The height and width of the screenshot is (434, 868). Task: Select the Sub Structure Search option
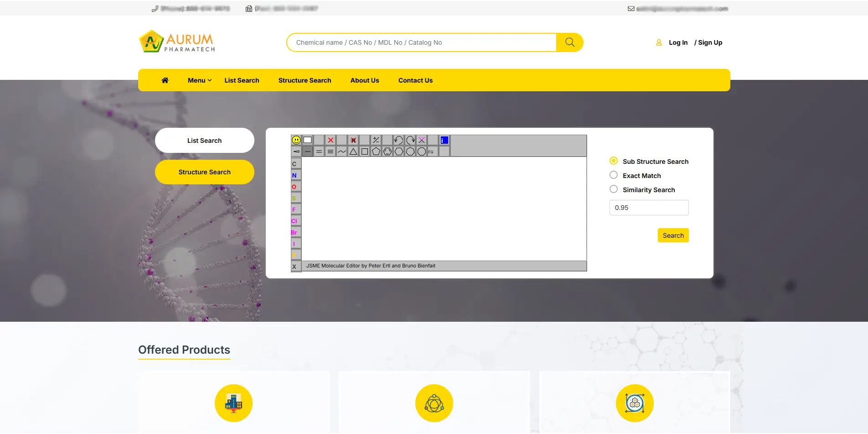[x=614, y=161]
